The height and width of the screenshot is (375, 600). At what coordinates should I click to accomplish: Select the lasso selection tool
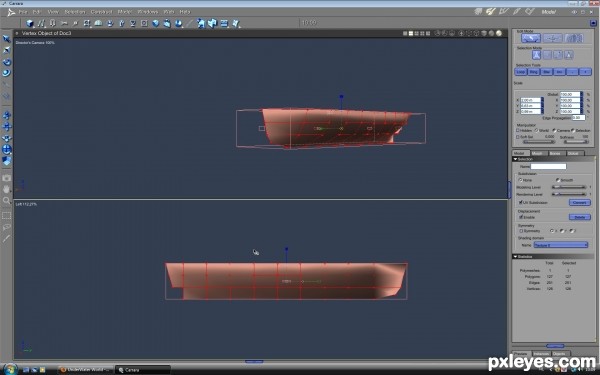click(7, 227)
